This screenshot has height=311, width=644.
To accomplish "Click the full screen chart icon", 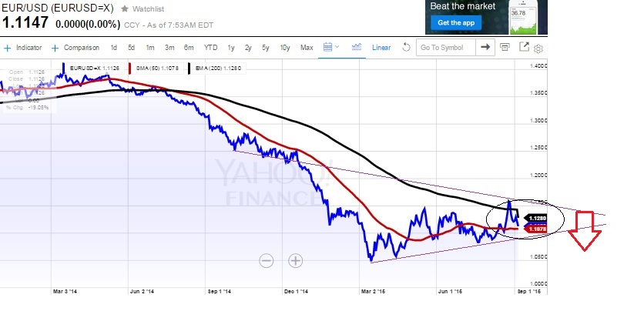I will pos(505,48).
